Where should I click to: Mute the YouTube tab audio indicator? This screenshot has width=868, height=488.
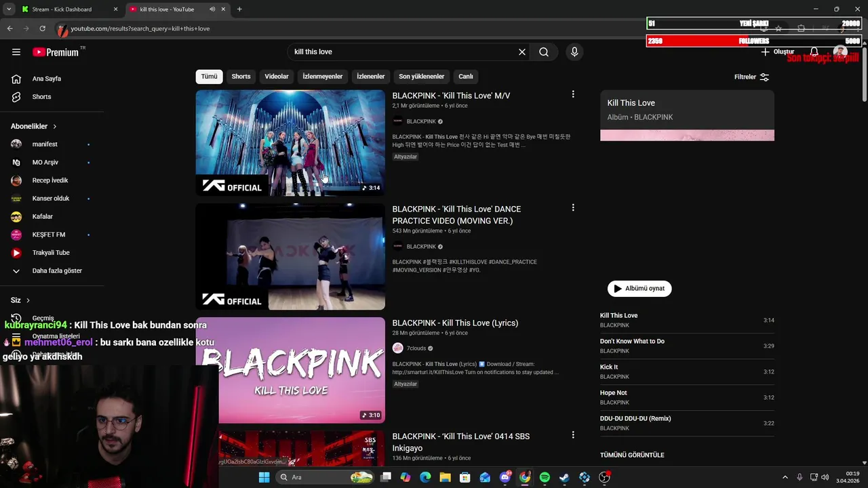click(x=212, y=9)
